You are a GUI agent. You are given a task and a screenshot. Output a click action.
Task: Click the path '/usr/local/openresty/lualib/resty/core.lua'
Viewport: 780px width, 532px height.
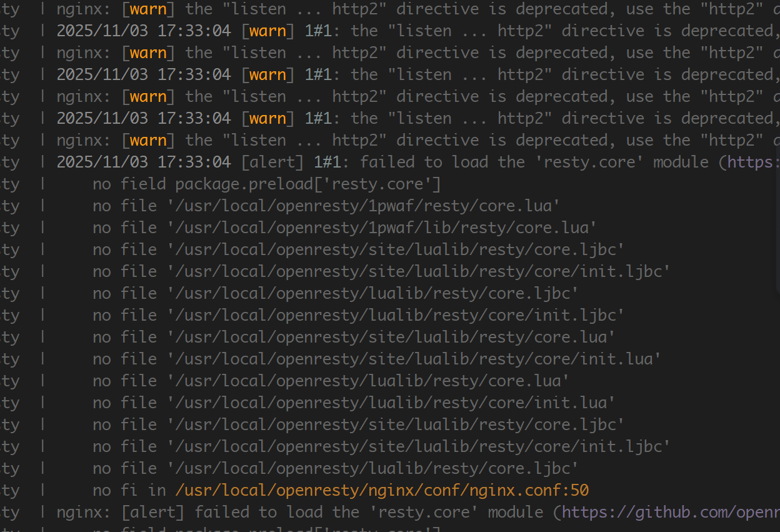pyautogui.click(x=367, y=381)
